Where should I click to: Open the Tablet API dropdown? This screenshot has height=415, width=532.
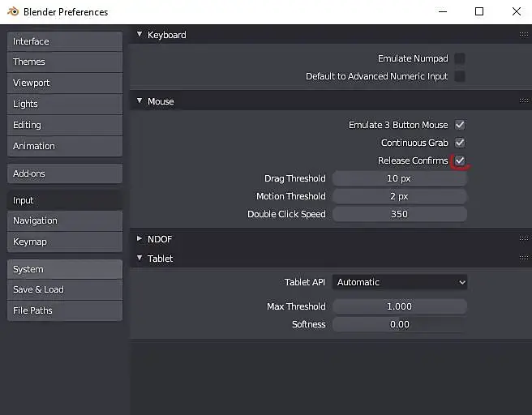400,282
